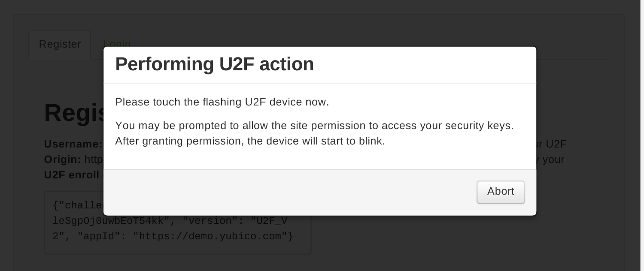Click the "Performing U2F action" dialog title
Image resolution: width=644 pixels, height=271 pixels.
coord(214,64)
